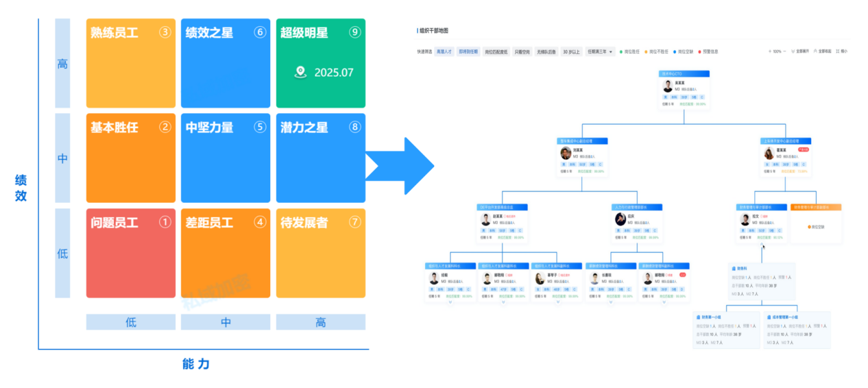This screenshot has height=388, width=868.
Task: Open the 任期满三年 dropdown
Action: coord(600,51)
